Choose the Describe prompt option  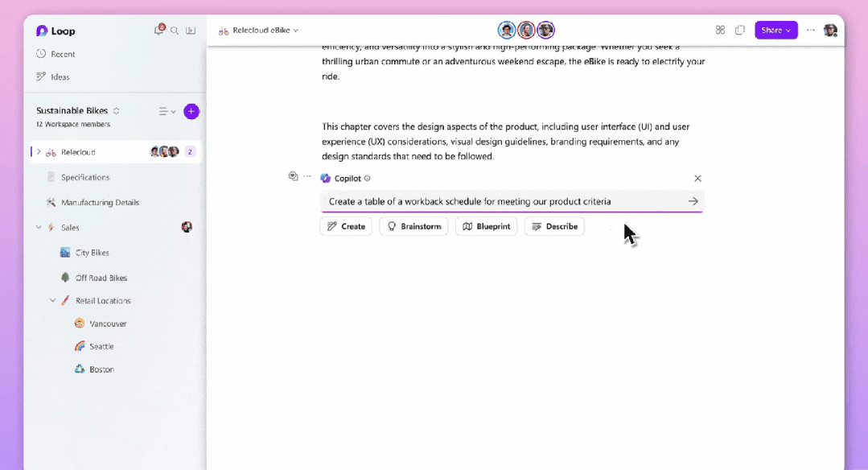click(x=554, y=226)
